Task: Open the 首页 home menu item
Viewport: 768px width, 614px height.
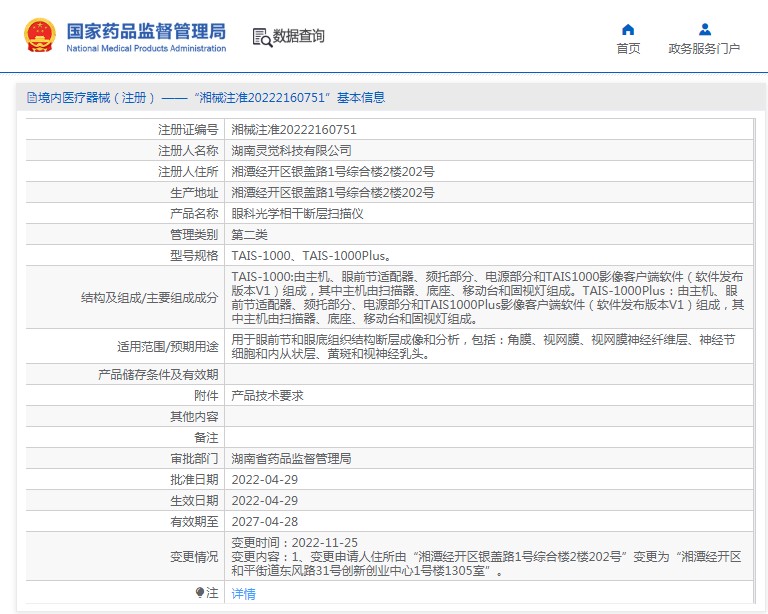Action: [x=628, y=48]
